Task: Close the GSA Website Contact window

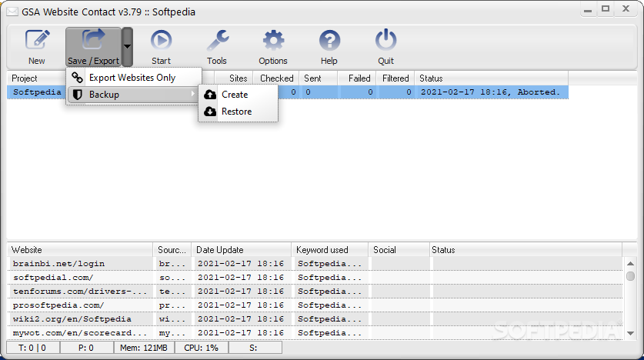Action: pos(626,9)
